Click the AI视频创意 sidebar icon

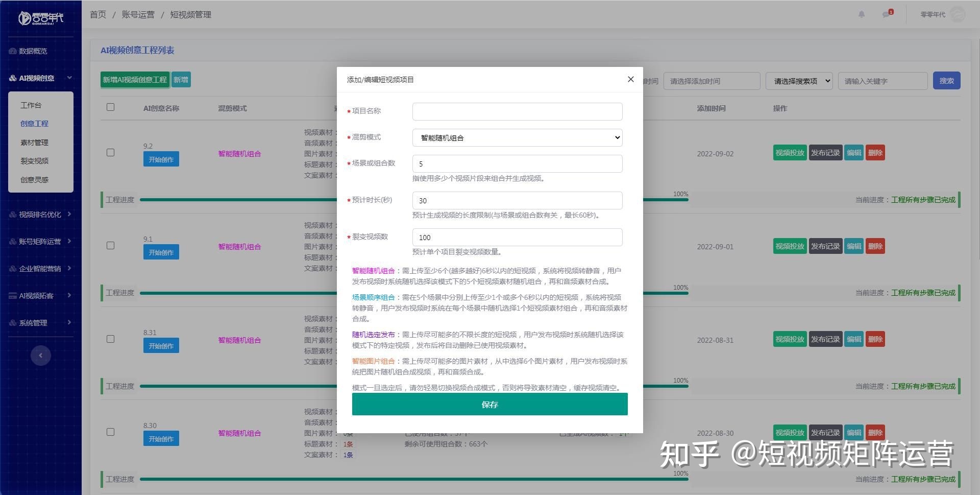coord(13,78)
